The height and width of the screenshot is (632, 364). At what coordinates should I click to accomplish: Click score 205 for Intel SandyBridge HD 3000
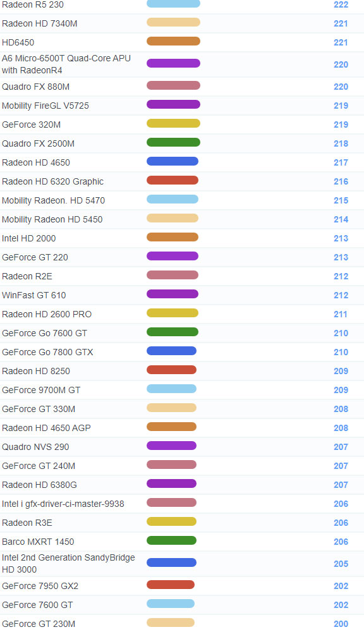point(341,564)
